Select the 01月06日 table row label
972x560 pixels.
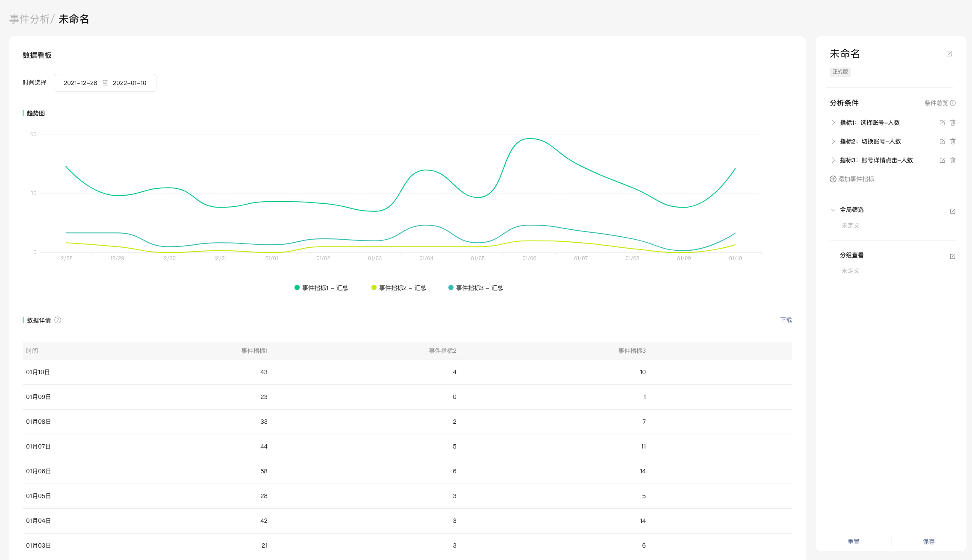38,471
